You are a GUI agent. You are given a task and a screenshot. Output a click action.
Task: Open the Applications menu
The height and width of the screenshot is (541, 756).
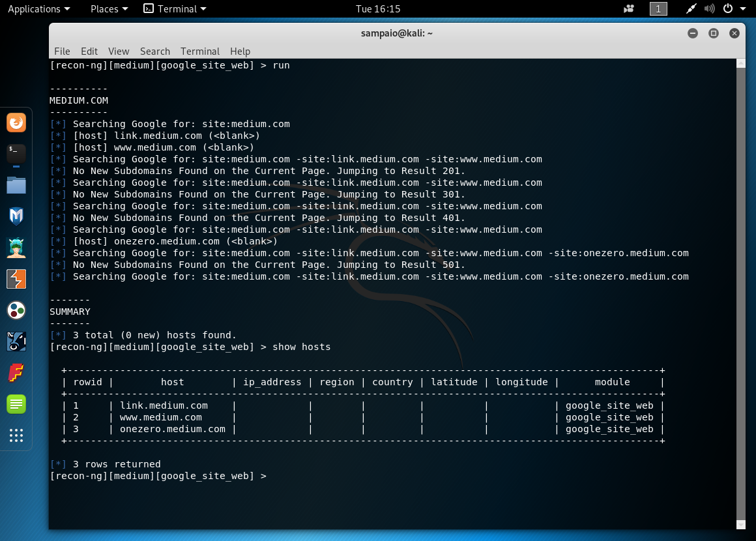coord(38,8)
